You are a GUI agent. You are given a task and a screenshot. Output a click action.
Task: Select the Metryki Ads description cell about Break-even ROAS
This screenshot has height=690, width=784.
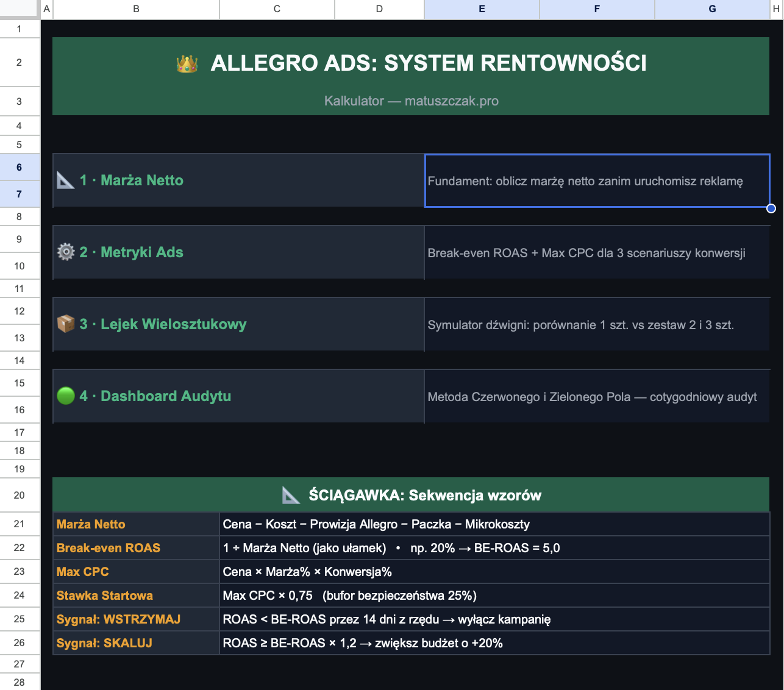[586, 253]
